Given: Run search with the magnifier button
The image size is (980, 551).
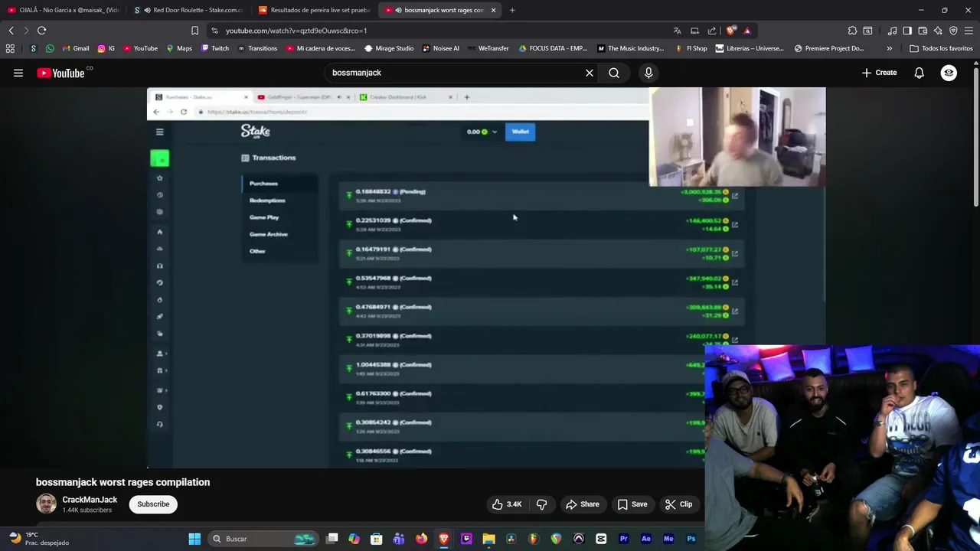Looking at the screenshot, I should coord(614,73).
